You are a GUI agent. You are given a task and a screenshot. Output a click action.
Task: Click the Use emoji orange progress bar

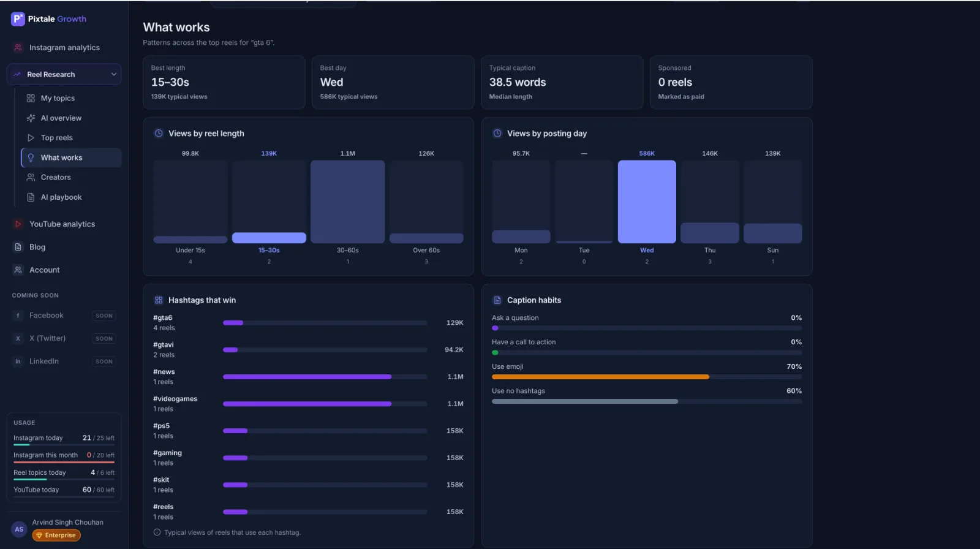[600, 377]
